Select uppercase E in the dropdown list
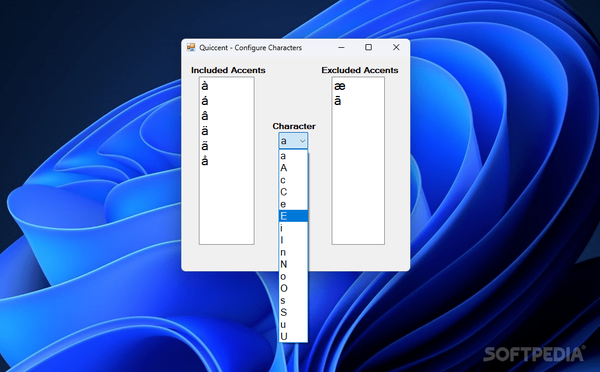Image resolution: width=600 pixels, height=372 pixels. (293, 216)
